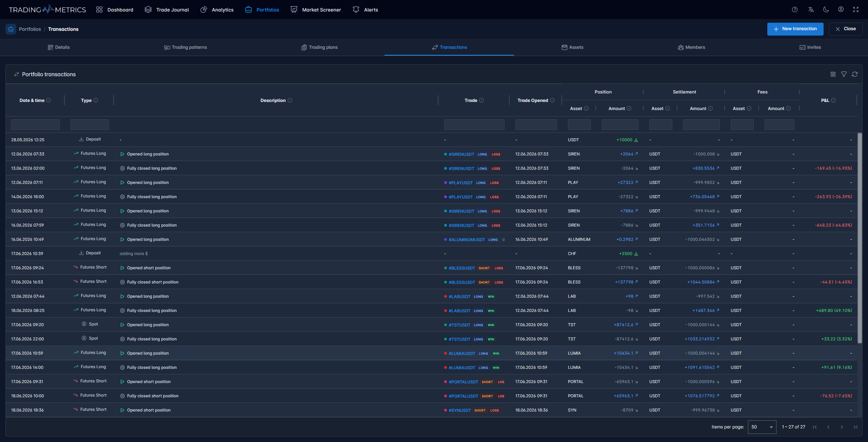
Task: Switch to the Trading patterns tab
Action: (185, 47)
